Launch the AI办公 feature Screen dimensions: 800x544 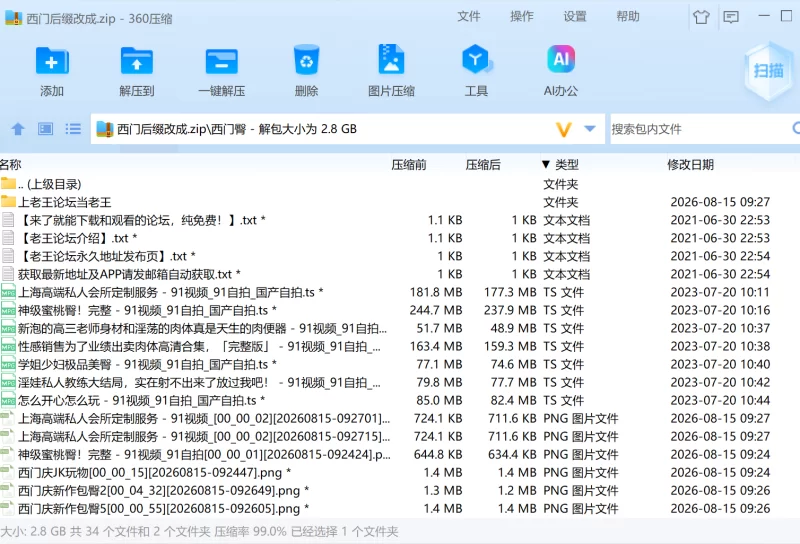pos(561,59)
